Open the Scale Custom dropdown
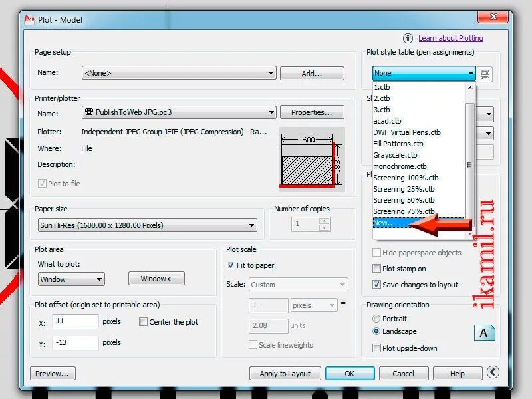This screenshot has width=532, height=399. [298, 285]
